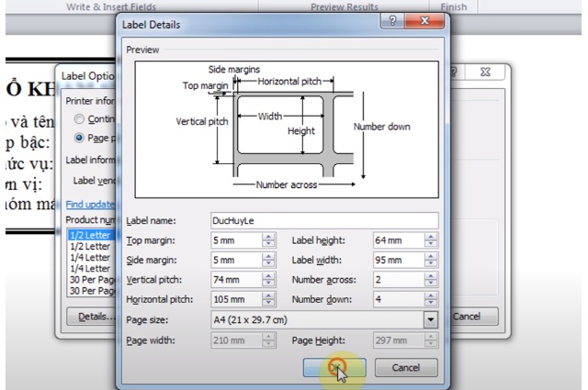Adjust the Label width spinner

tap(430, 260)
